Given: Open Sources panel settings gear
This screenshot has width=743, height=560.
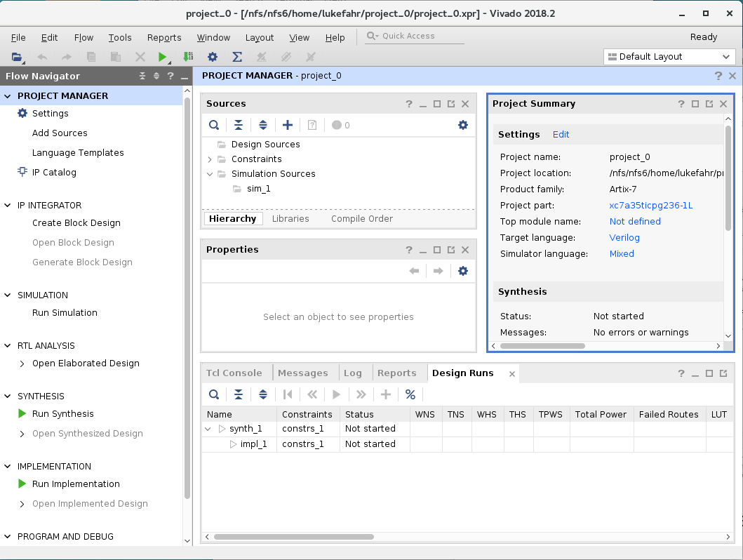Looking at the screenshot, I should 463,125.
